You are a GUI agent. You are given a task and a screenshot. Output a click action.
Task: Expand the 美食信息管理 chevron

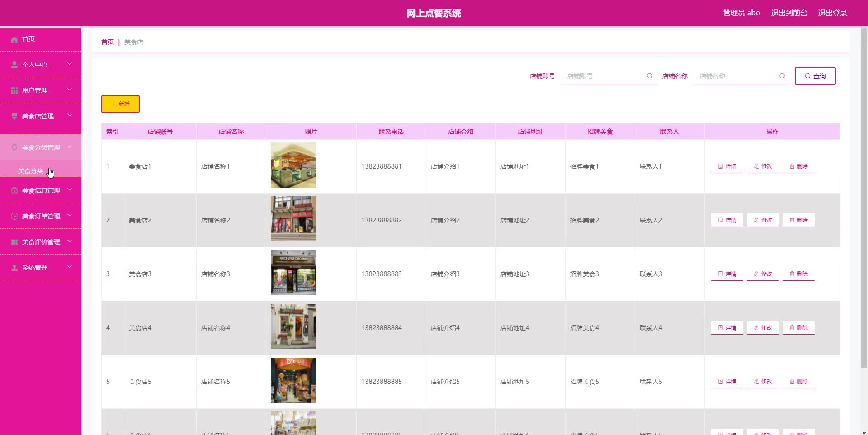[70, 189]
